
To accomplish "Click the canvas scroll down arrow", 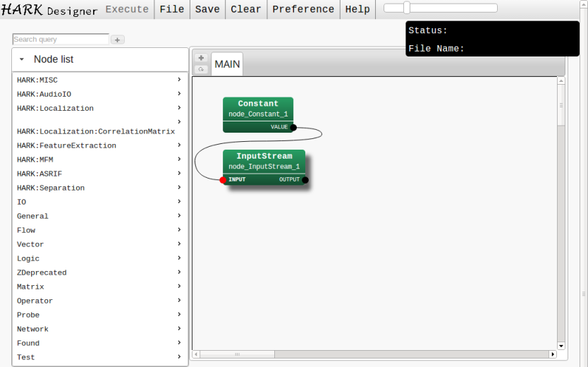I will pos(561,346).
